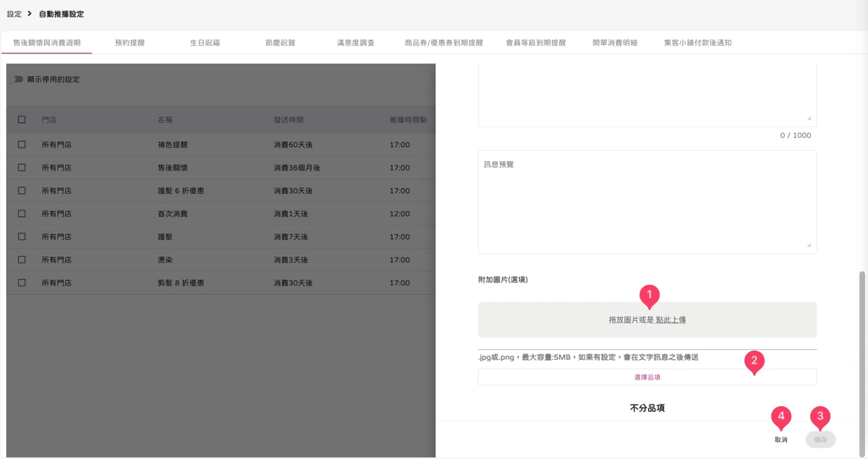868x459 pixels.
Task: Open the 生日祝福 tab
Action: (x=205, y=43)
